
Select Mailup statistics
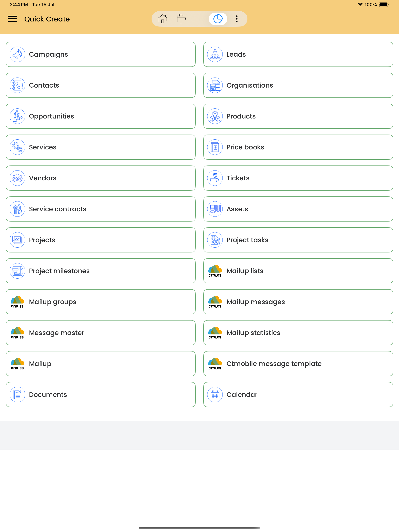(298, 333)
